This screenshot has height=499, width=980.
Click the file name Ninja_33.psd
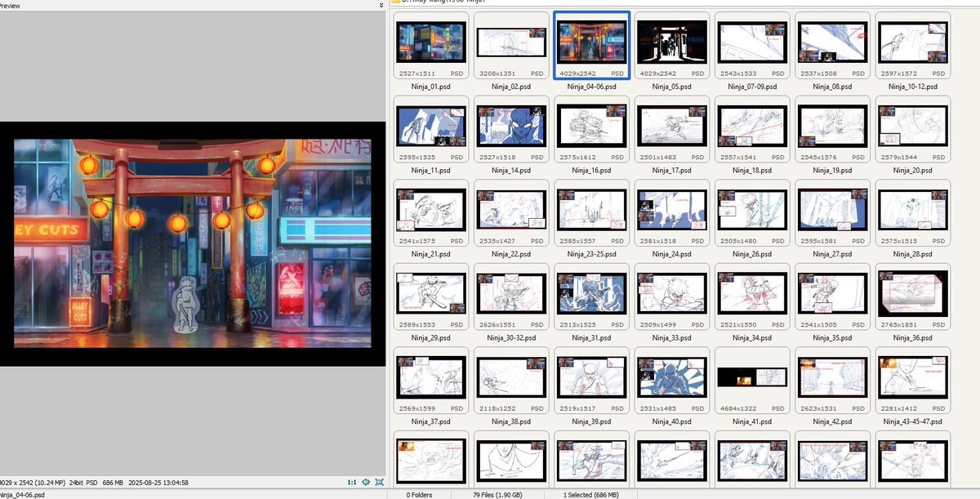pyautogui.click(x=671, y=337)
